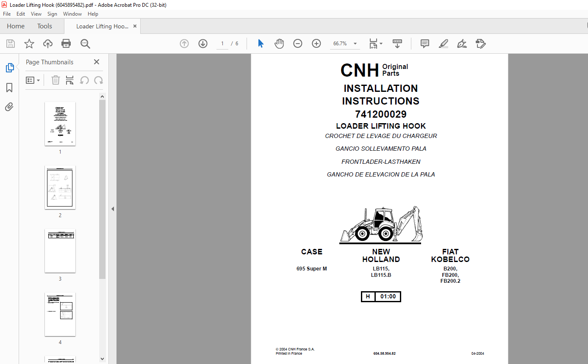The height and width of the screenshot is (364, 588).
Task: Open the Window menu
Action: [x=72, y=14]
